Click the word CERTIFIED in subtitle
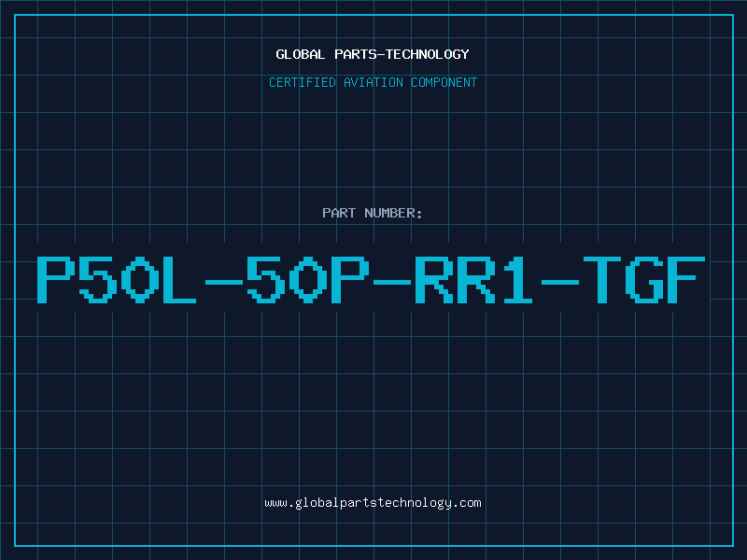Viewport: 747px width, 560px height. point(303,82)
